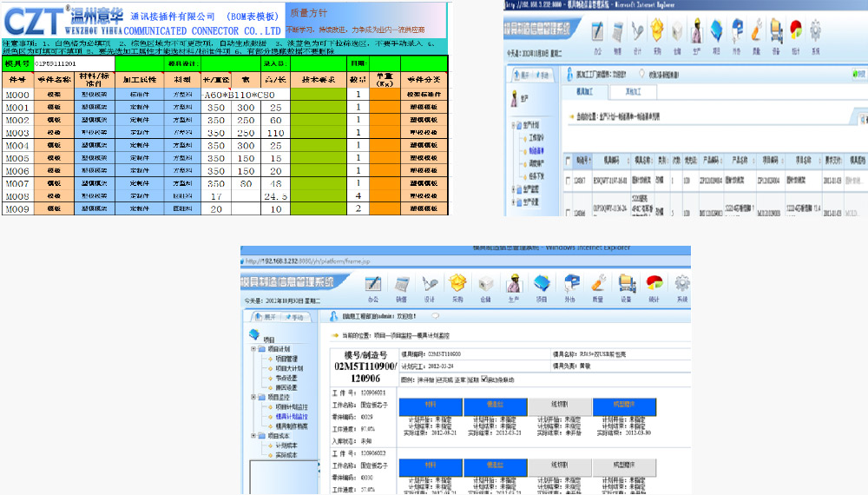The image size is (868, 495).
Task: Expand the 生产监督 tree node
Action: [x=516, y=188]
